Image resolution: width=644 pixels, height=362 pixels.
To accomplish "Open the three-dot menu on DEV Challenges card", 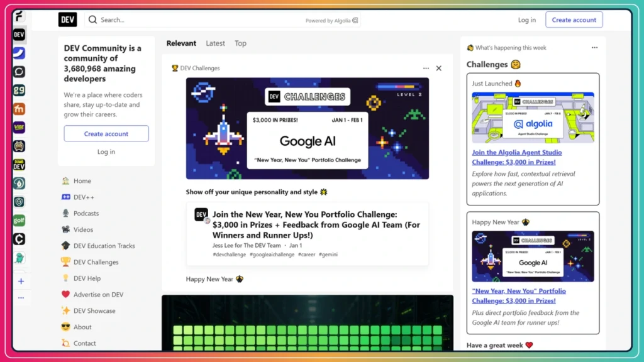I will point(426,69).
